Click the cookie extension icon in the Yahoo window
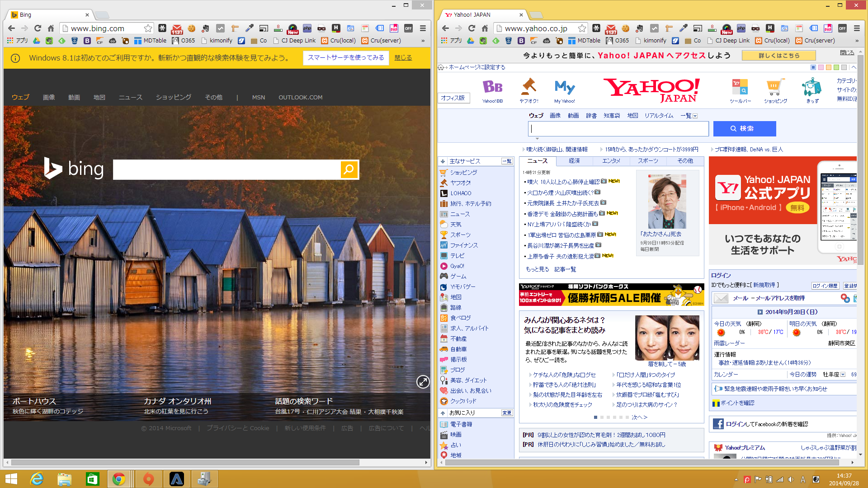Screen dimensions: 868x488 coord(625,28)
